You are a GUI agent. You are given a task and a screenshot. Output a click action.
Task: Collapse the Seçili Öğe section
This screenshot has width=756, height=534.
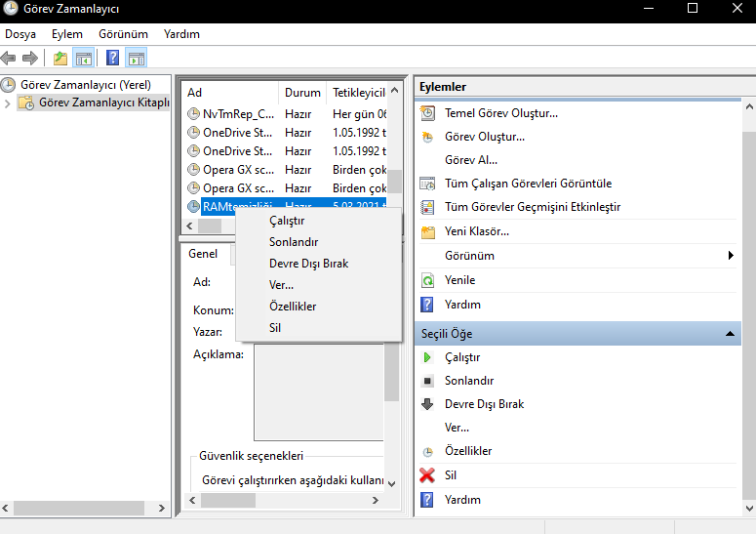pos(730,334)
